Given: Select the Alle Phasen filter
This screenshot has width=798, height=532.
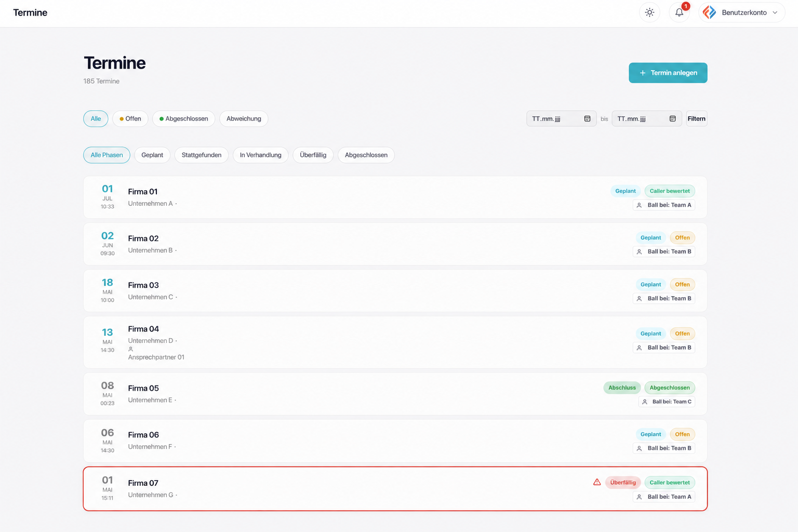Looking at the screenshot, I should point(107,155).
